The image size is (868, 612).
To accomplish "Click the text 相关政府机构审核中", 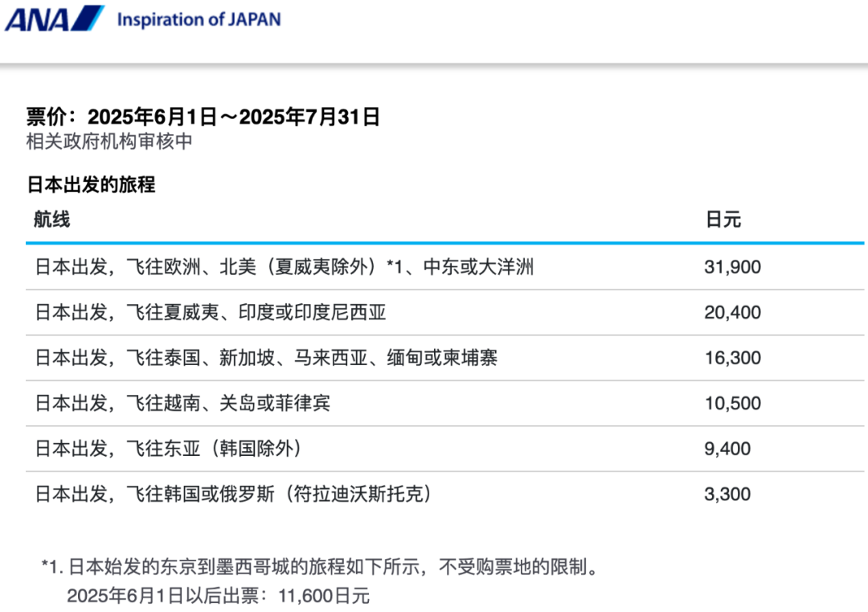I will click(x=109, y=142).
